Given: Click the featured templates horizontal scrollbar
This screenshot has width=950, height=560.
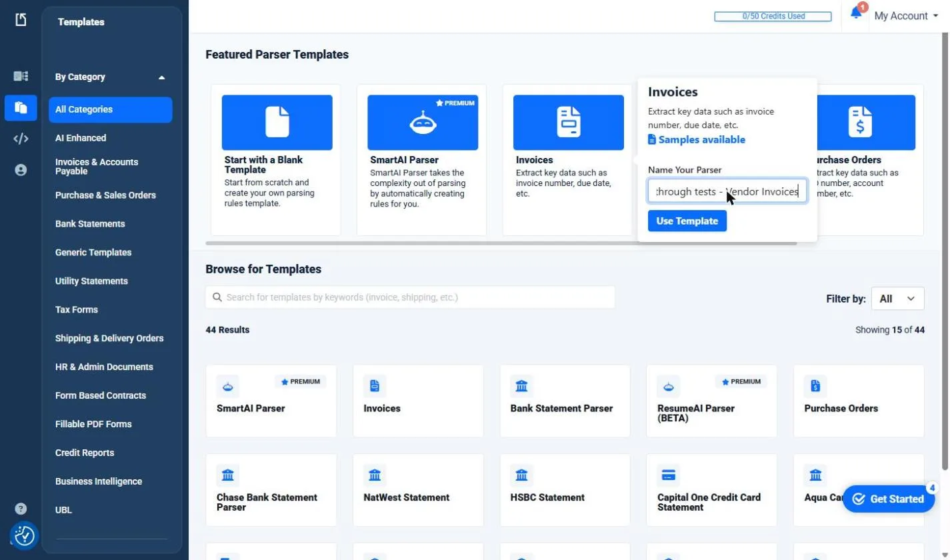Looking at the screenshot, I should [x=501, y=243].
